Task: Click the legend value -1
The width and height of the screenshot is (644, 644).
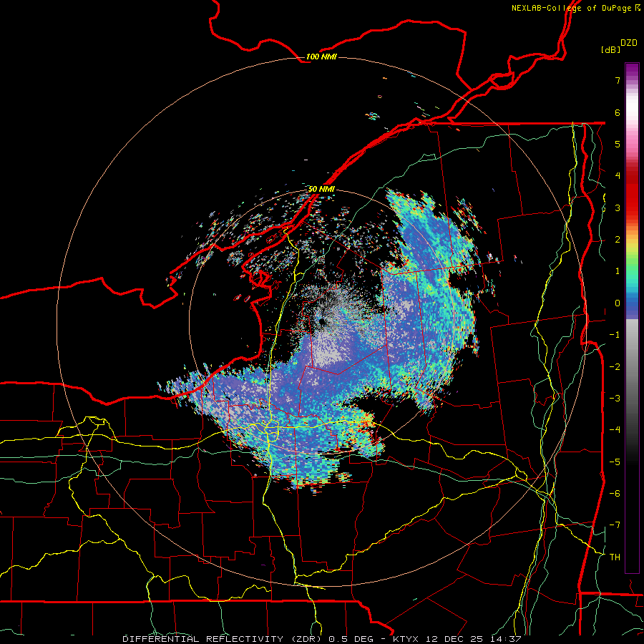Action: point(615,335)
